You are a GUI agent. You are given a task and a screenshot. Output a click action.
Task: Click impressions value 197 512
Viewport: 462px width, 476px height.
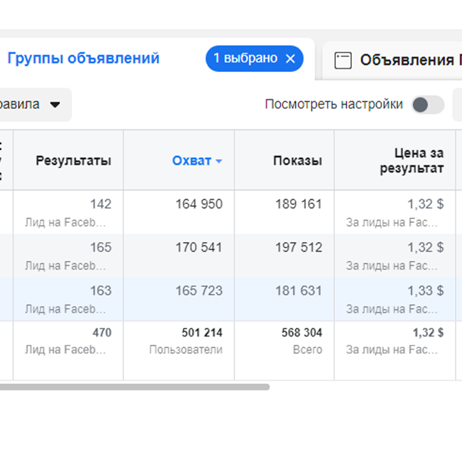coord(298,248)
